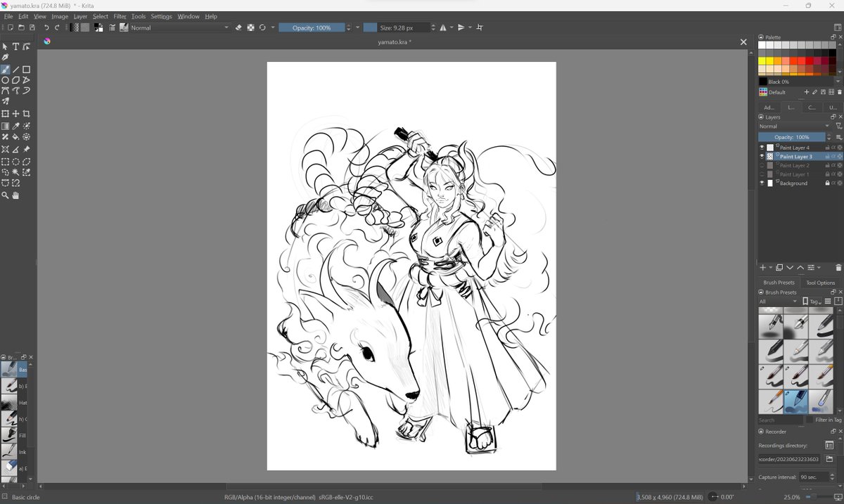This screenshot has height=504, width=844.
Task: Toggle preserve alpha checker icon
Action: (x=250, y=27)
